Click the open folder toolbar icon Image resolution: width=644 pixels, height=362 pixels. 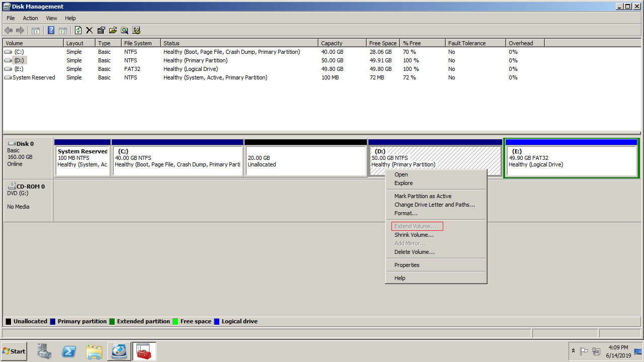[113, 30]
